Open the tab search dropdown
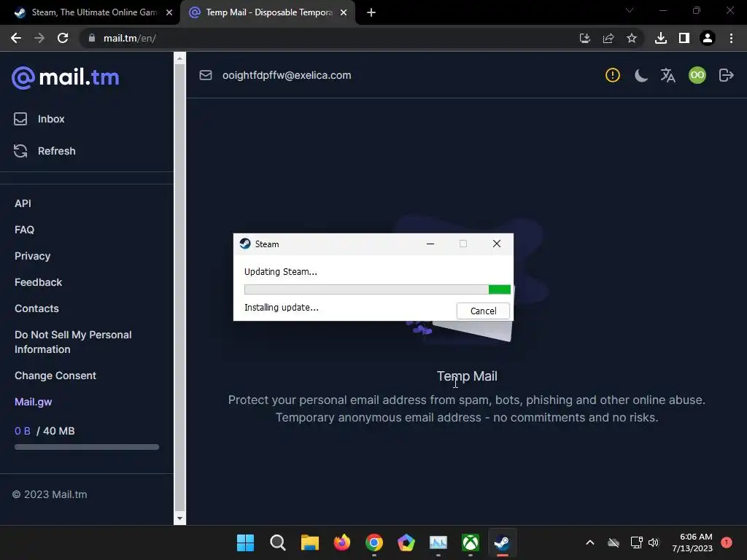Viewport: 747px width, 560px height. click(x=630, y=10)
